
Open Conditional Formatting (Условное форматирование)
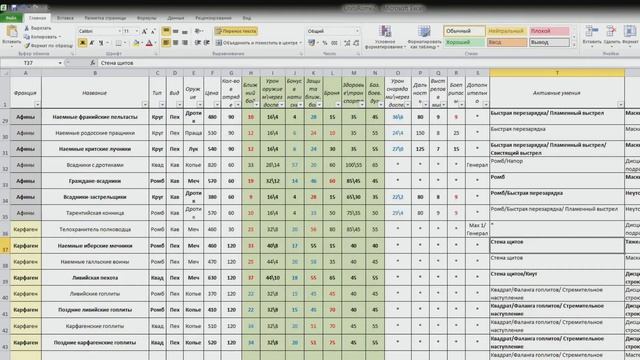(385, 37)
